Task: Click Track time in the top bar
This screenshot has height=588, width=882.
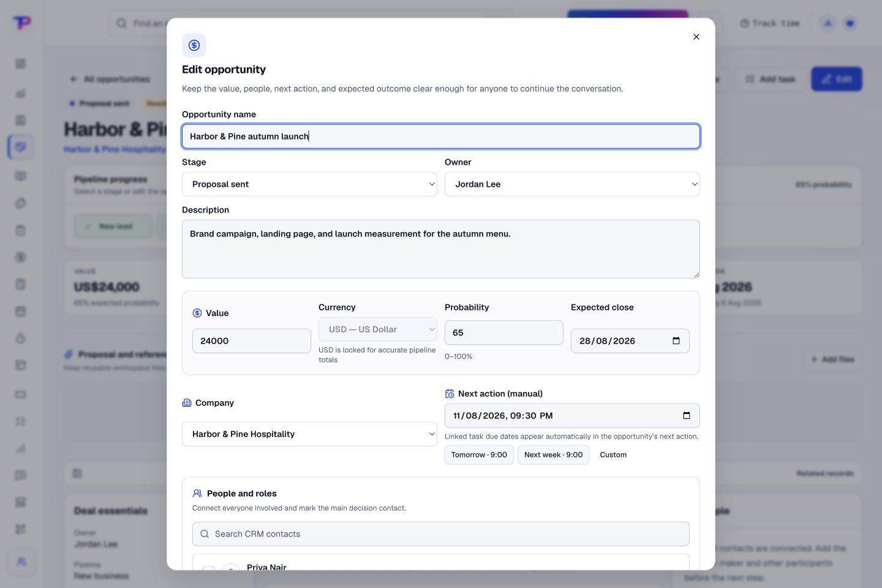Action: point(770,23)
